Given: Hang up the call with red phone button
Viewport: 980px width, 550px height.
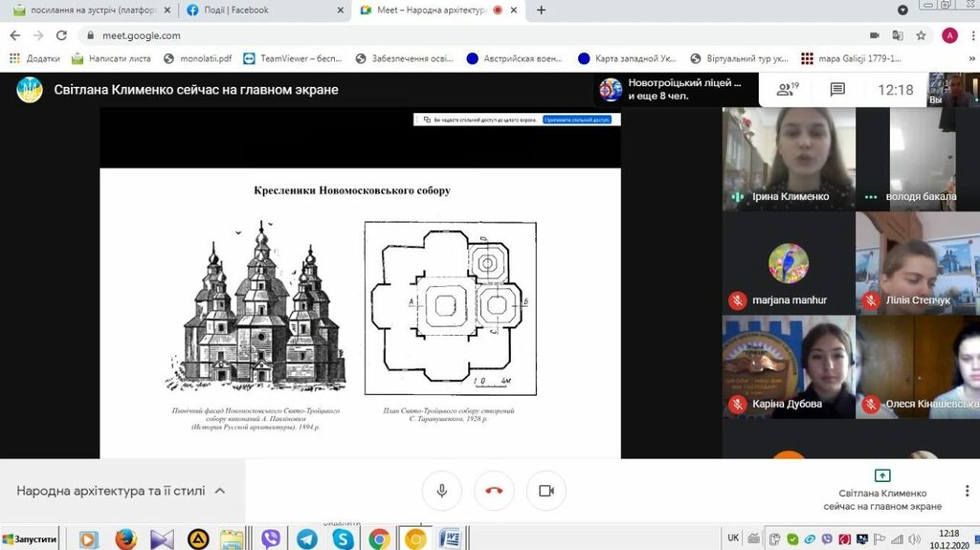Looking at the screenshot, I should (494, 491).
